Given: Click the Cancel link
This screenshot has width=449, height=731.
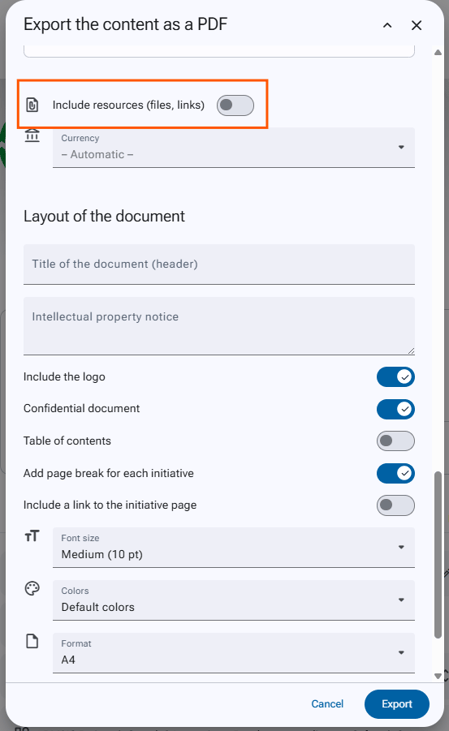Looking at the screenshot, I should 327,704.
